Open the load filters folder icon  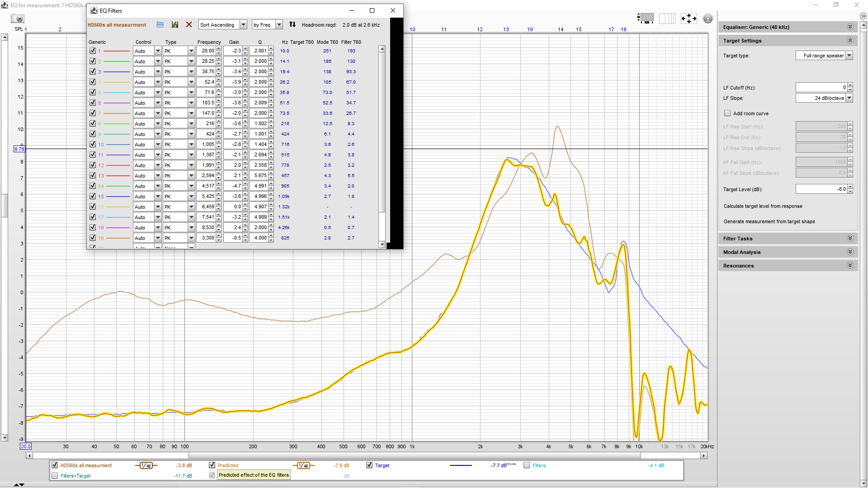click(160, 25)
